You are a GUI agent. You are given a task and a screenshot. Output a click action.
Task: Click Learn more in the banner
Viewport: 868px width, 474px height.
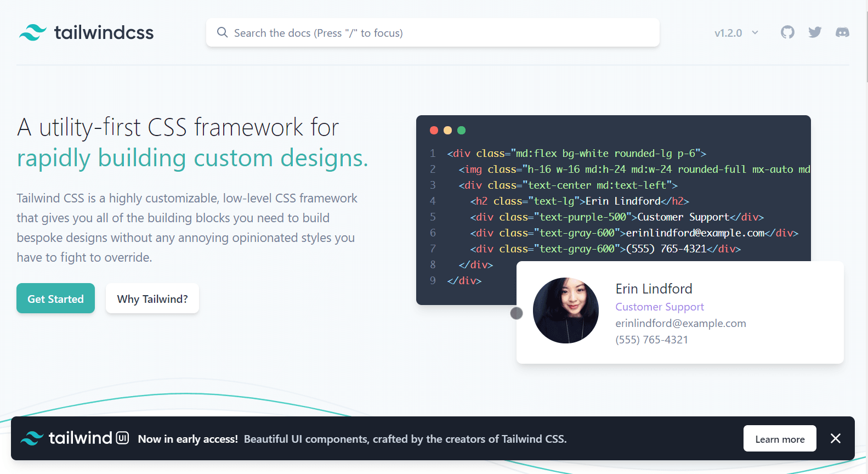pos(780,438)
